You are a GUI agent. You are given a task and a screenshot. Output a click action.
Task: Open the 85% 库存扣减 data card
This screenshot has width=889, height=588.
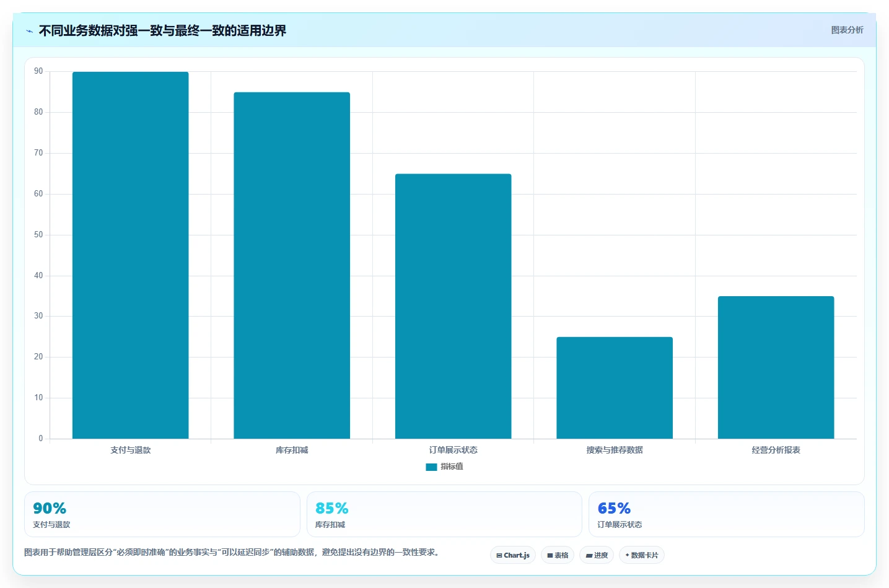tap(444, 514)
